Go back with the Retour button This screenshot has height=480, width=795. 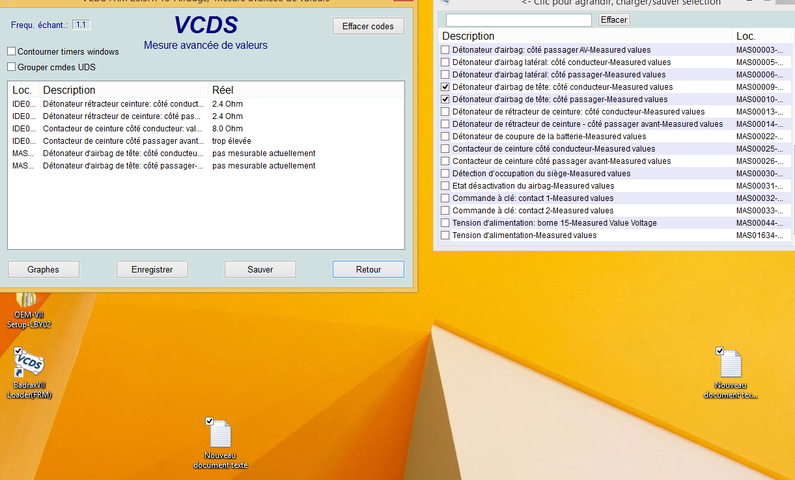369,270
